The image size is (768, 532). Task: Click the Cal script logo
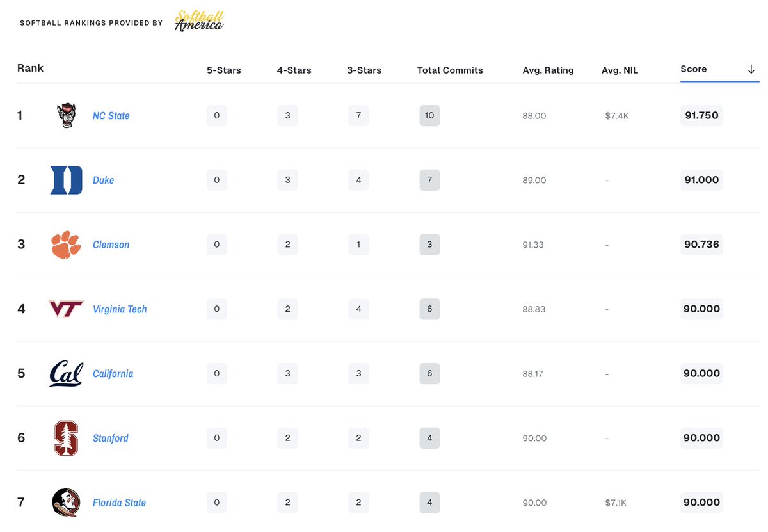click(x=66, y=374)
